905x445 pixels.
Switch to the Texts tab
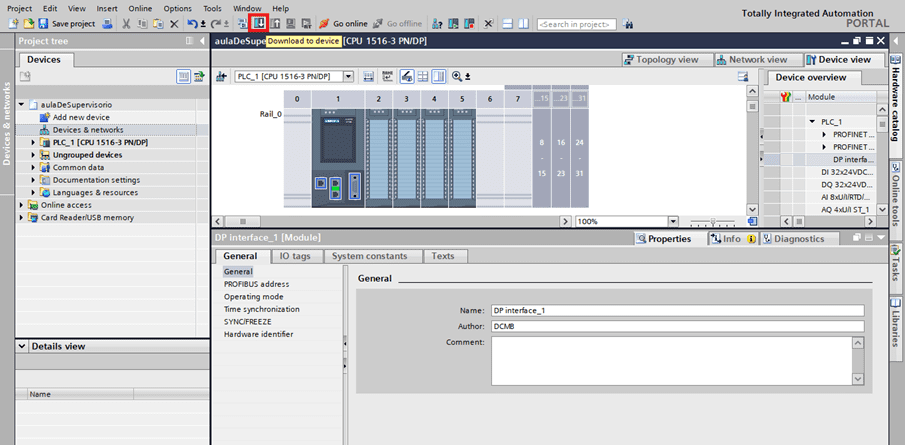[x=443, y=256]
